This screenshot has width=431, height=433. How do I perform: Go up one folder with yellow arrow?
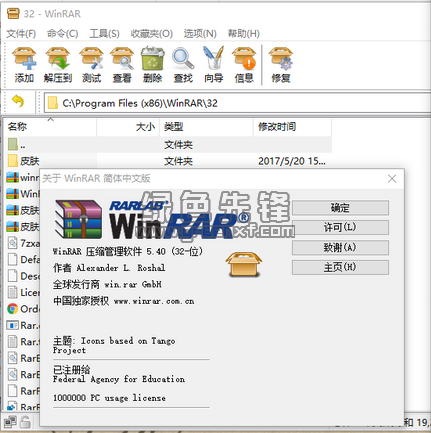tap(18, 101)
